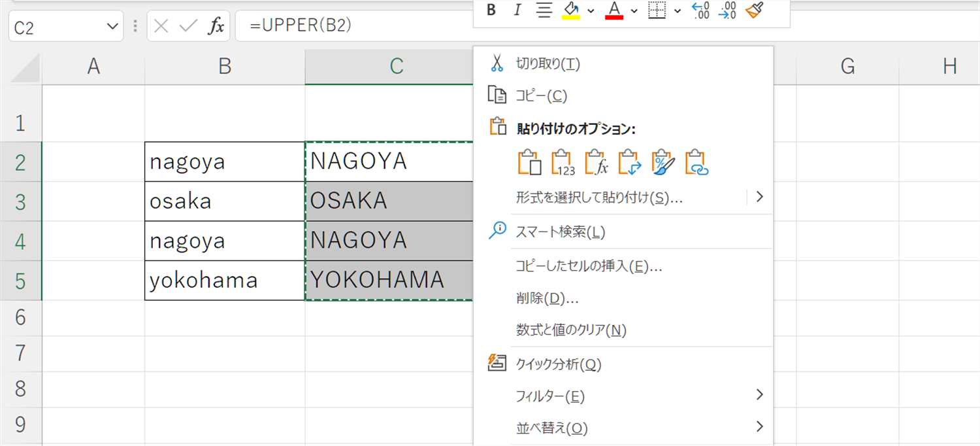
Task: Toggle bold formatting
Action: click(491, 11)
